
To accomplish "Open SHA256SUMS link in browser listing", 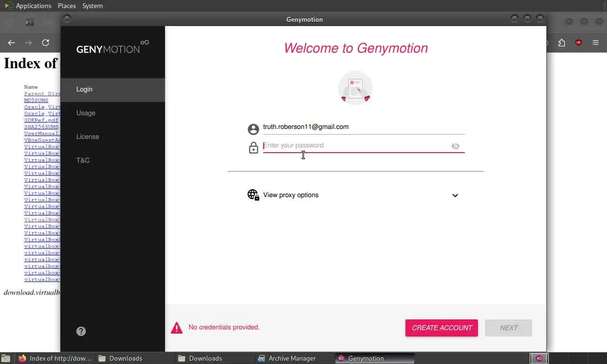I will (41, 127).
